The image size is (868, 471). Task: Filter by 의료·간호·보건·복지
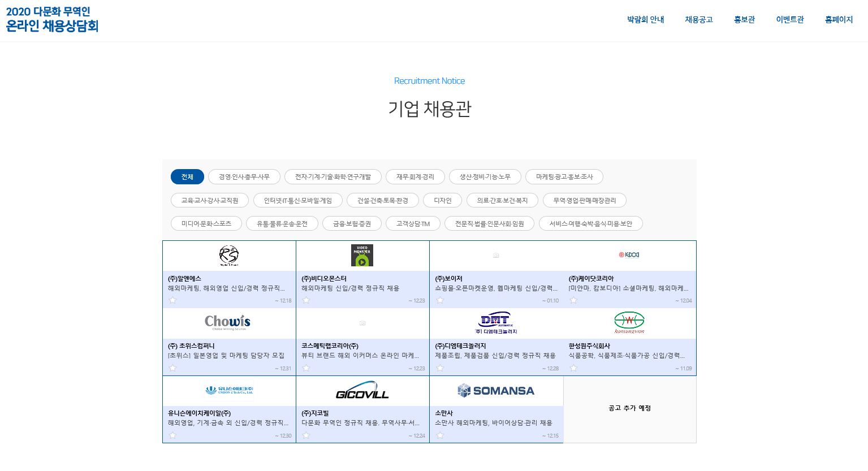pyautogui.click(x=502, y=200)
